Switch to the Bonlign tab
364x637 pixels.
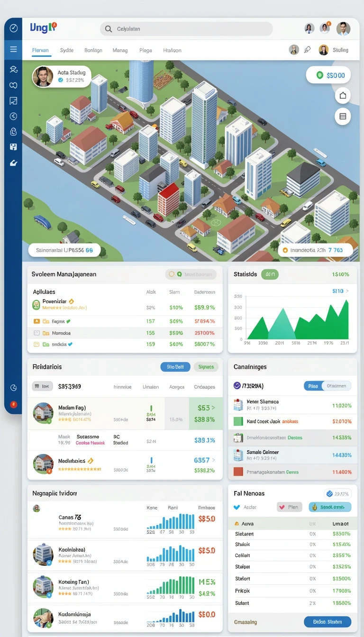click(93, 50)
